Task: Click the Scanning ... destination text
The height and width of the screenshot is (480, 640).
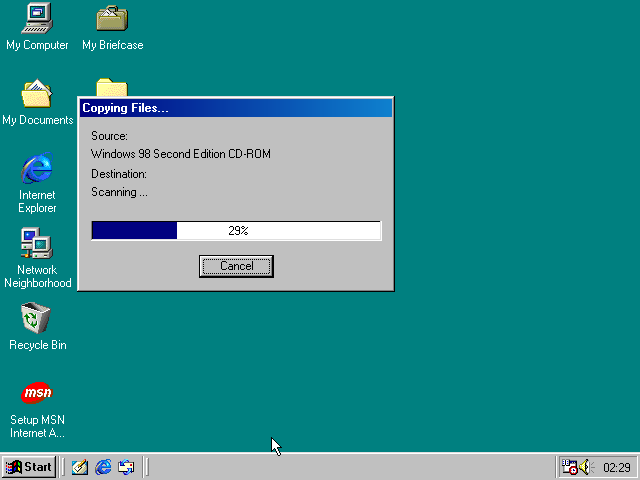Action: (x=119, y=192)
